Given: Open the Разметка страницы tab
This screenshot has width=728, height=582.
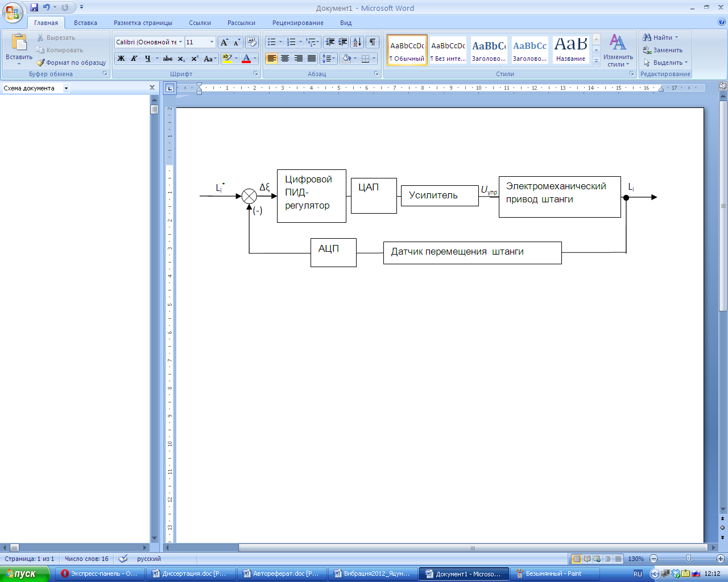Looking at the screenshot, I should pos(143,23).
